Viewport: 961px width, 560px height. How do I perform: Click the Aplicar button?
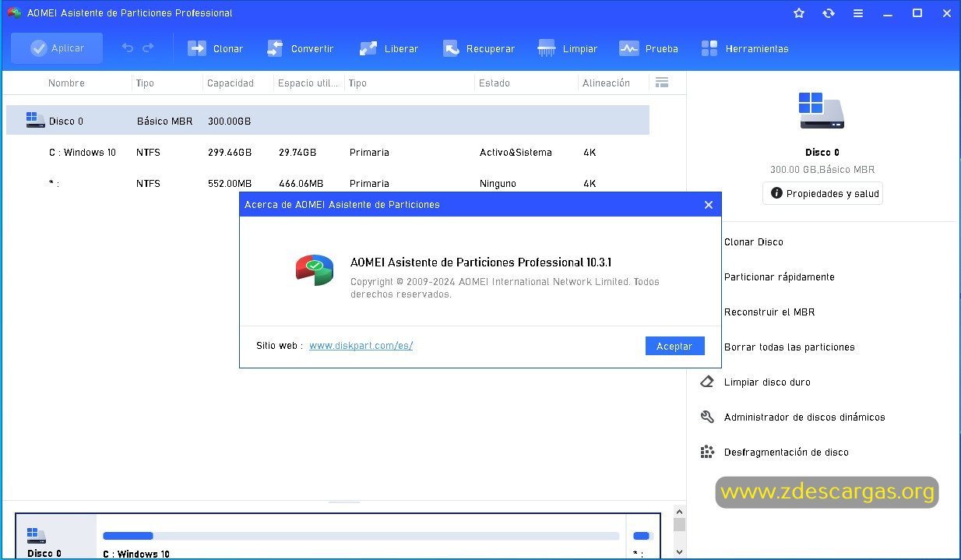[x=56, y=48]
